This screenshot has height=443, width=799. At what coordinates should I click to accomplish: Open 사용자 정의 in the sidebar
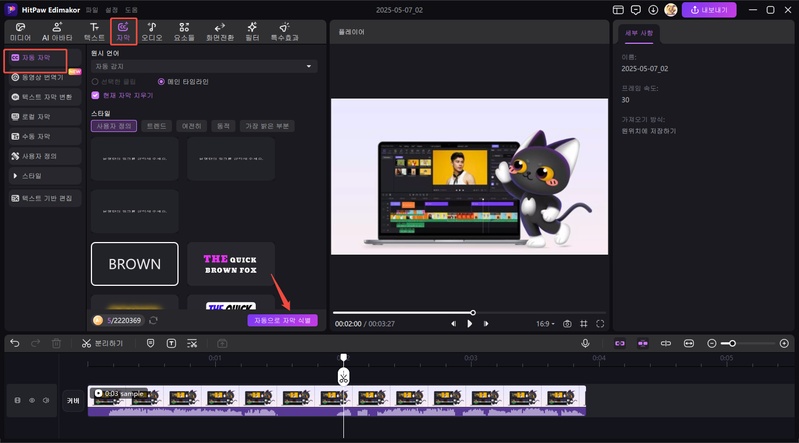(45, 156)
